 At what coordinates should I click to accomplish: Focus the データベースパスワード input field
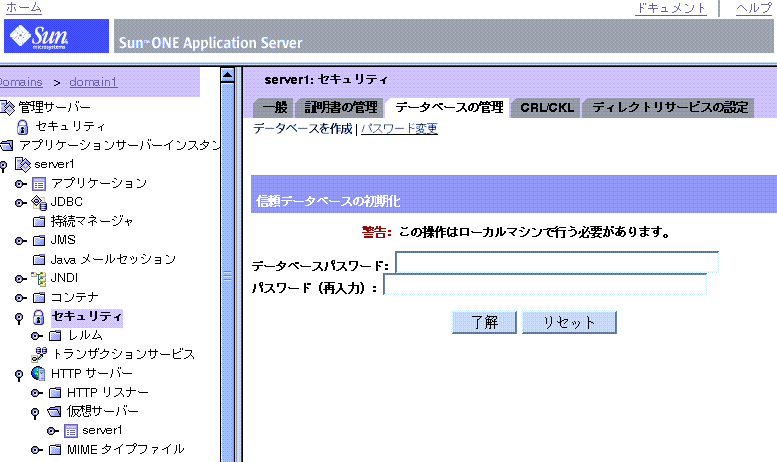click(x=556, y=263)
